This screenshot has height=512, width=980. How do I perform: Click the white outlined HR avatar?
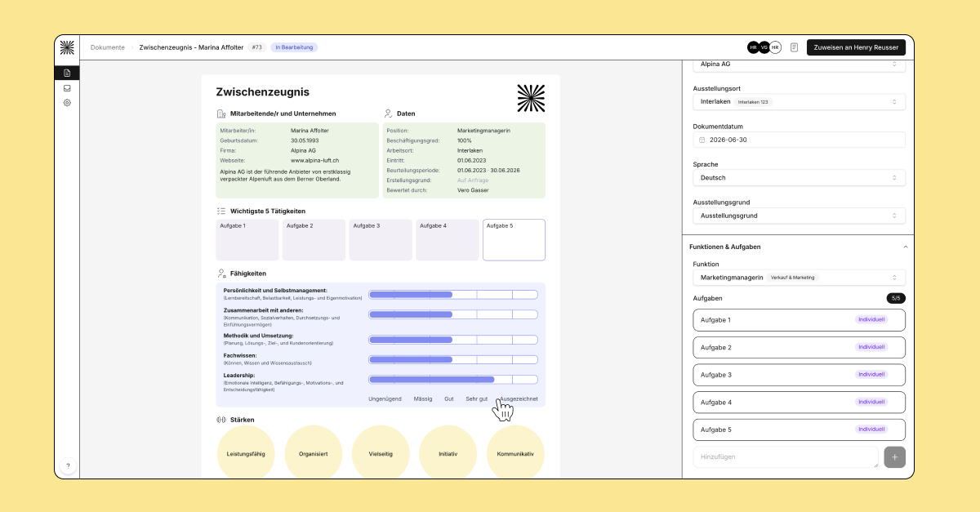[x=776, y=47]
